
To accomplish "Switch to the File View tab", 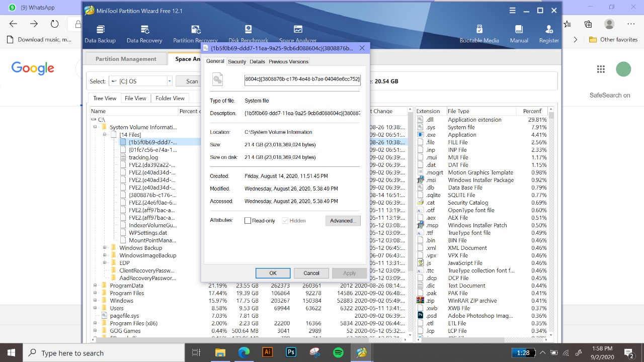I will (x=135, y=98).
